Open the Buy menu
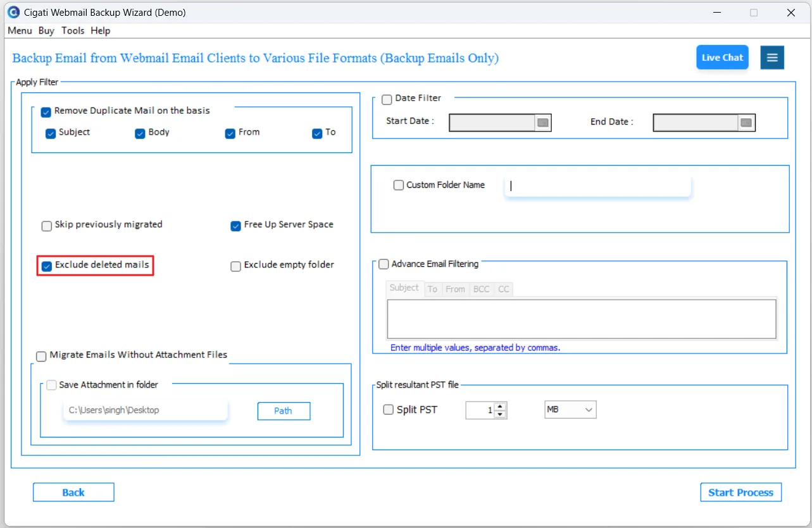This screenshot has width=812, height=528. [x=46, y=30]
